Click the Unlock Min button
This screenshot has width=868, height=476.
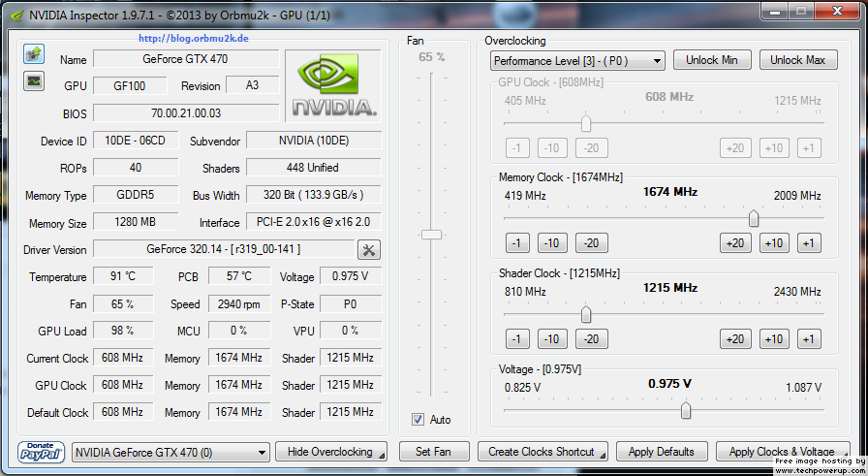click(712, 60)
